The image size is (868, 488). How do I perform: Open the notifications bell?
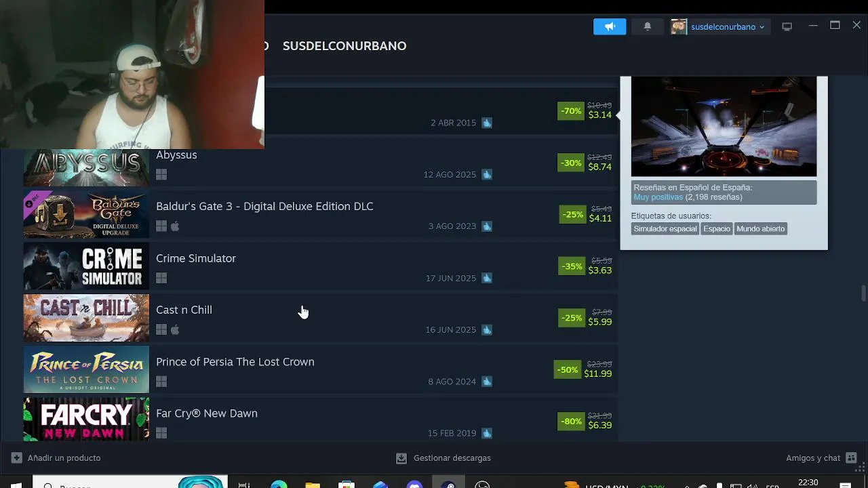coord(648,26)
